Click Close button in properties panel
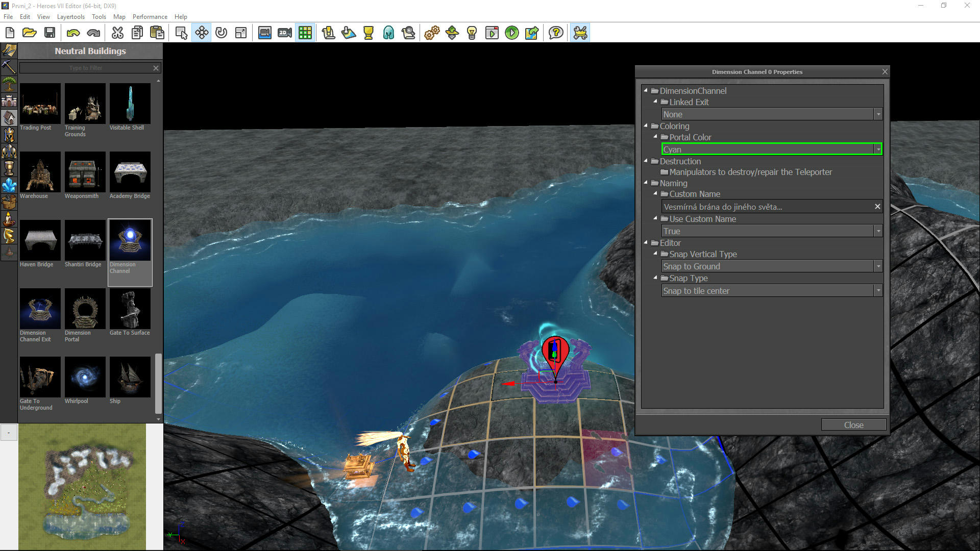Image resolution: width=980 pixels, height=551 pixels. coord(854,424)
